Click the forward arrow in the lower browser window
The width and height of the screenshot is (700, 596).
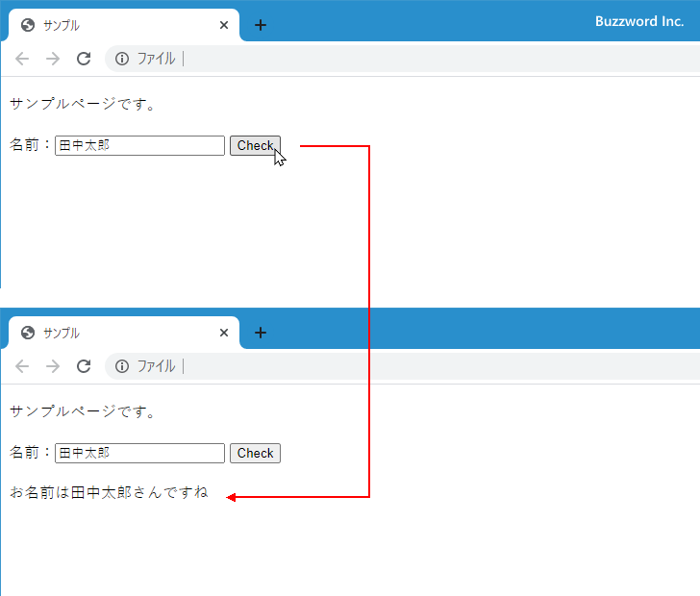click(x=53, y=366)
